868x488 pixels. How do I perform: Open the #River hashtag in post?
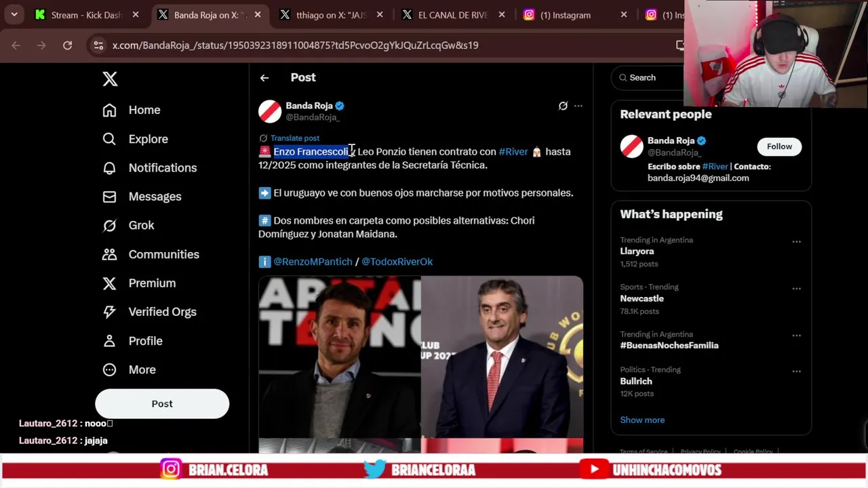pyautogui.click(x=513, y=152)
